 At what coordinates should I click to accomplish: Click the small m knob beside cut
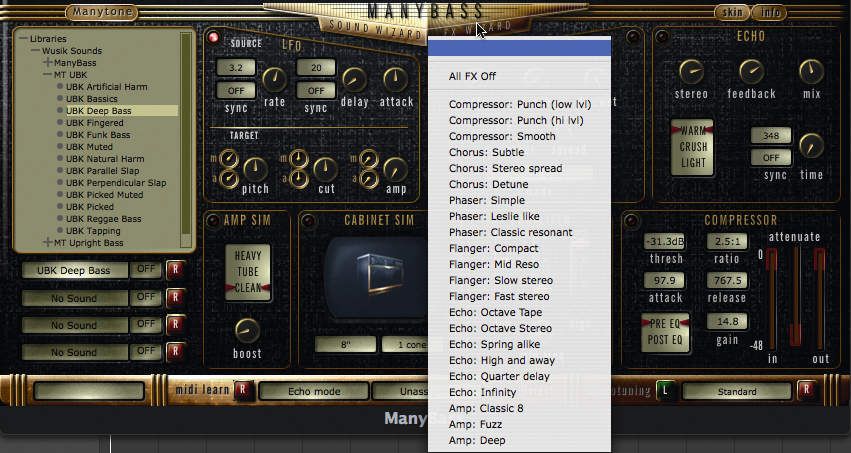(299, 158)
